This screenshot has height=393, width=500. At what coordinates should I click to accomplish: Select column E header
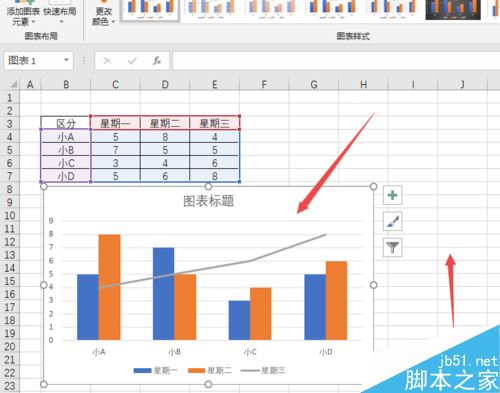pos(215,85)
